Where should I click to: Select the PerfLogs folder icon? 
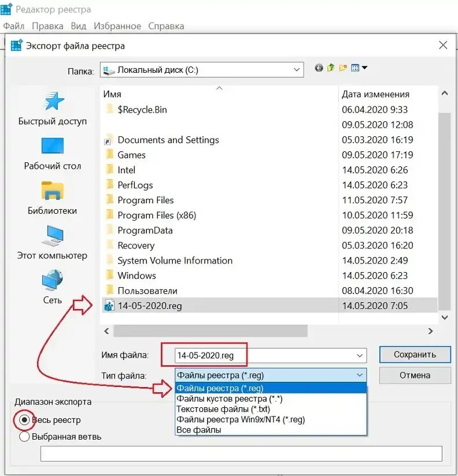click(109, 185)
